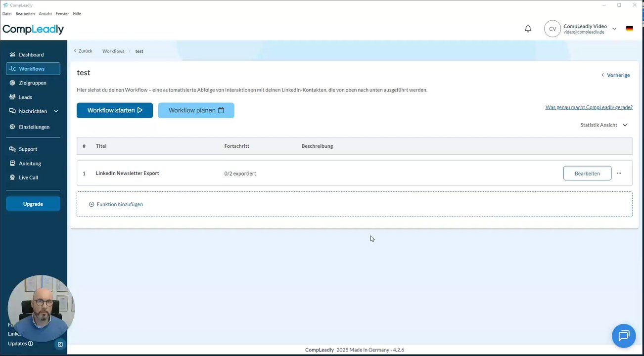The image size is (644, 356).
Task: Open Einstellungen in the sidebar
Action: tap(33, 127)
